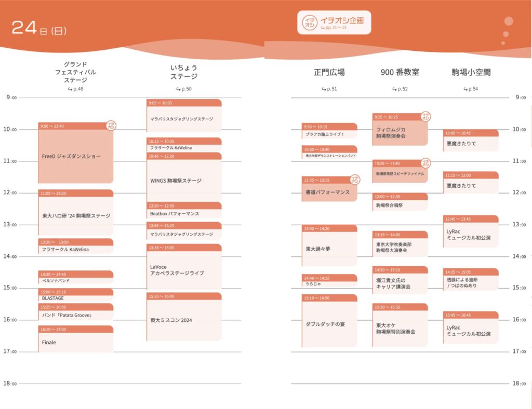Open page link p.54 under 駒場小空間
Viewport: 532px width, 409px height.
point(471,89)
